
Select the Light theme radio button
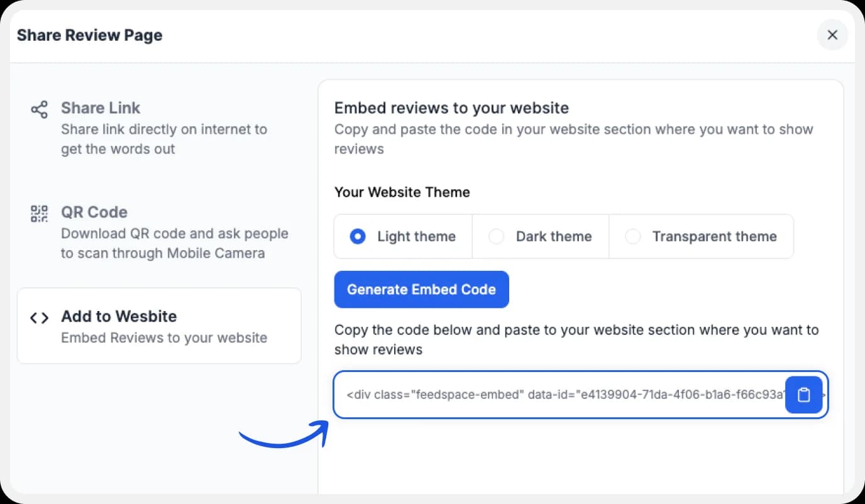357,236
